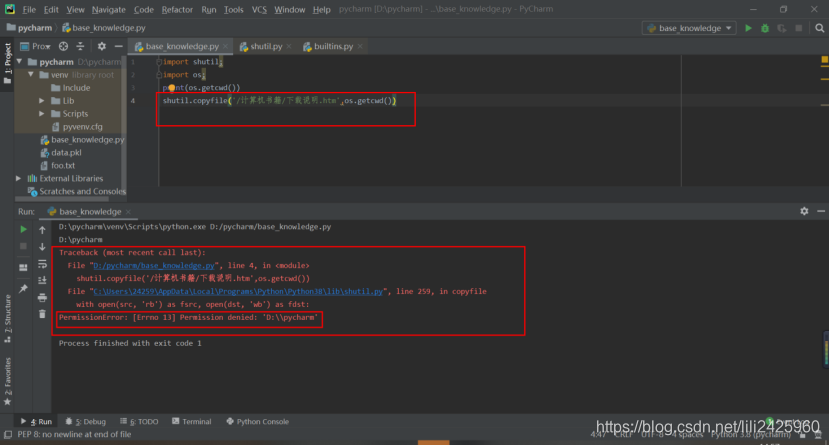
Task: Toggle soft-wrap in Run console
Action: click(42, 263)
